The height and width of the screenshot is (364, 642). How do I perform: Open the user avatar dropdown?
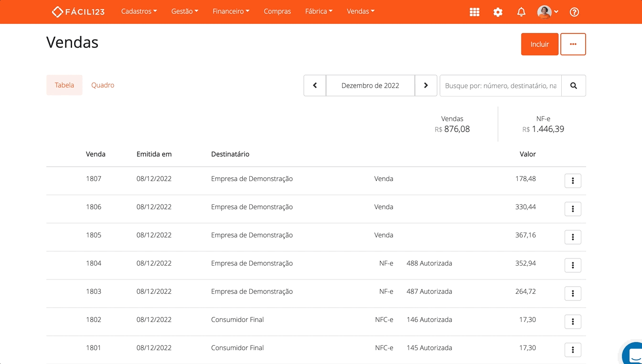(x=547, y=12)
